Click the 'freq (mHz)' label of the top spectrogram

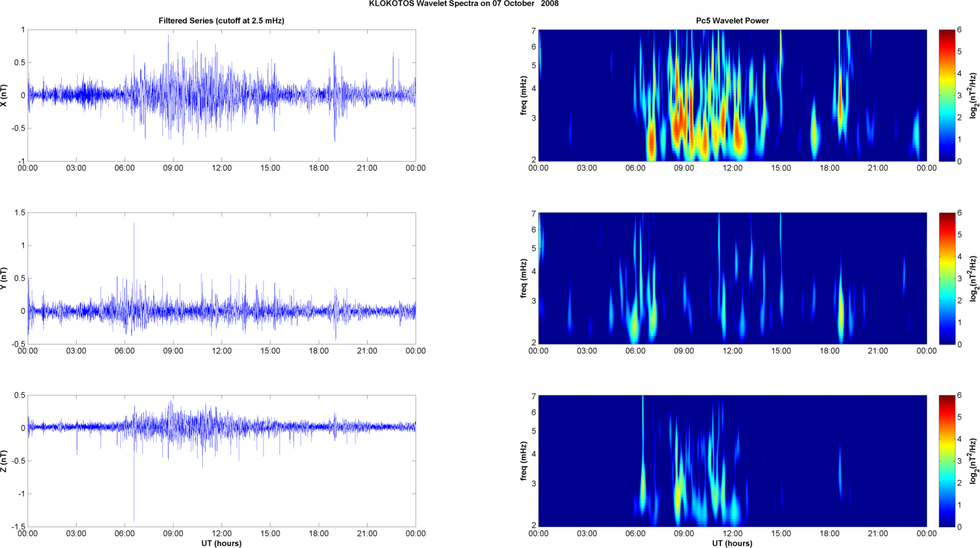coord(524,95)
